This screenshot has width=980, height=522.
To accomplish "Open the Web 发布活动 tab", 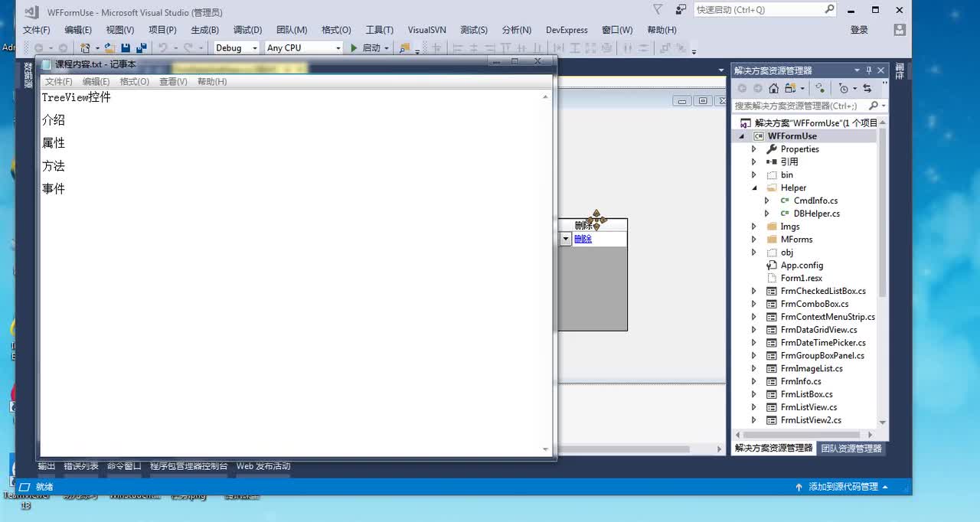I will coord(263,465).
